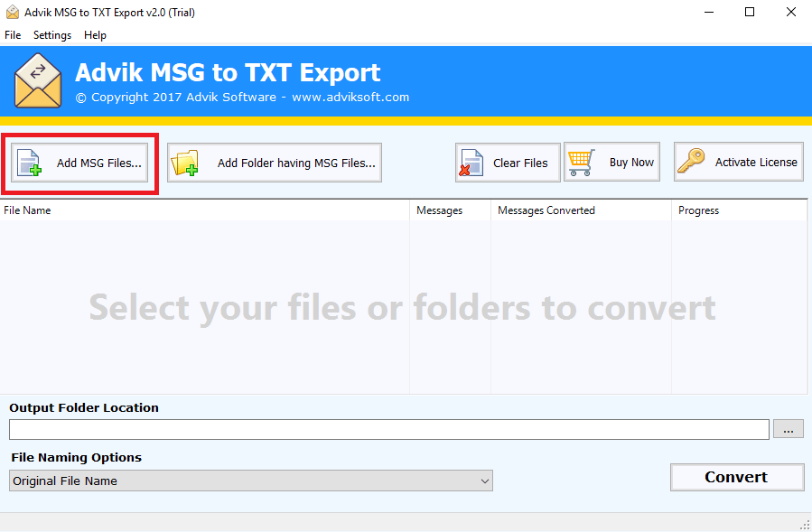The image size is (812, 532).
Task: Start conversion with the Convert button
Action: click(737, 477)
